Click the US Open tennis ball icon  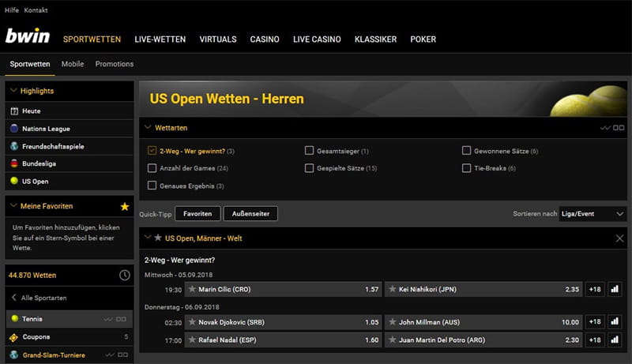click(14, 181)
